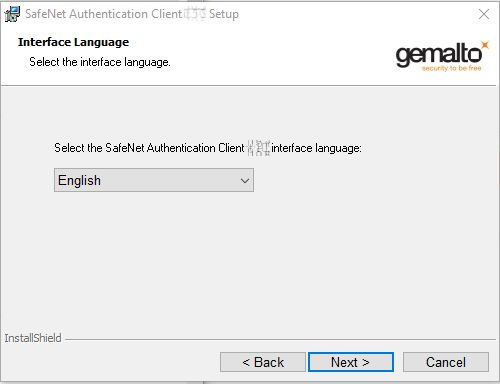Open the English interface language dropdown

point(154,180)
